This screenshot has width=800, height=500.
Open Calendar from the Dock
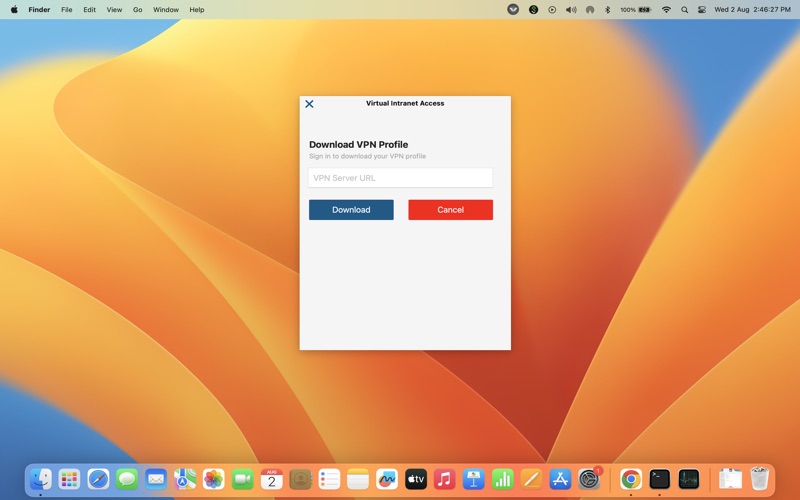(271, 479)
